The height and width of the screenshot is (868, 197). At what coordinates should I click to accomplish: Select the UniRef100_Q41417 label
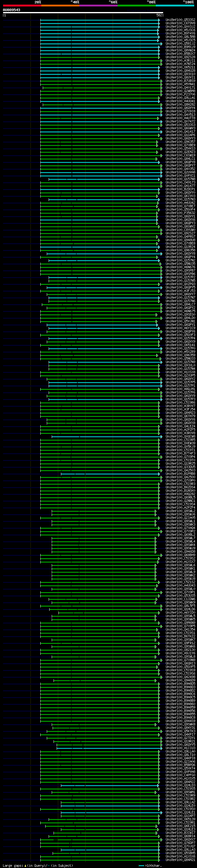coord(180,132)
